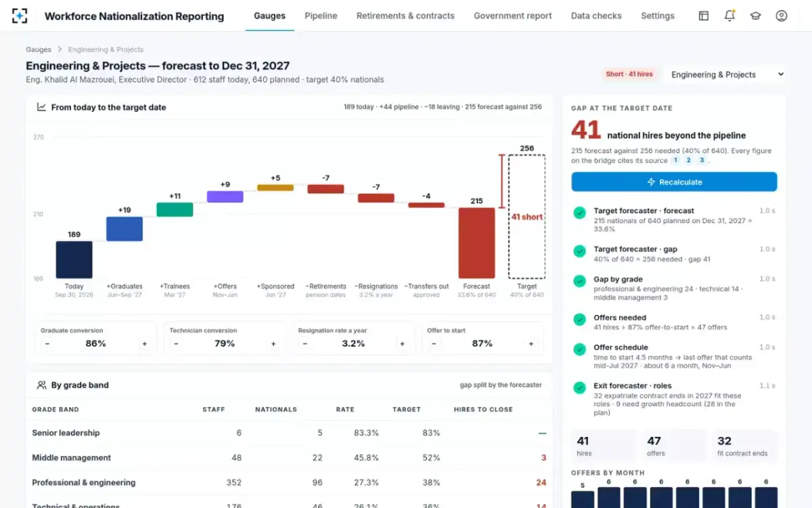Increase Graduate conversion with plus
812x508 pixels.
pos(144,344)
